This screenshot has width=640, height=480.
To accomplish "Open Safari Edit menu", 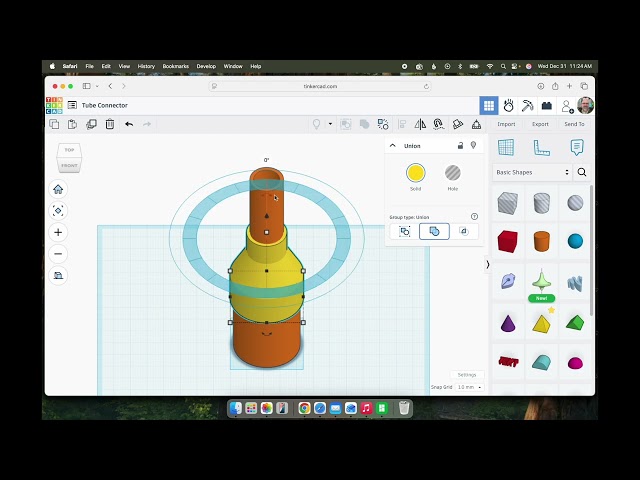I will (106, 66).
